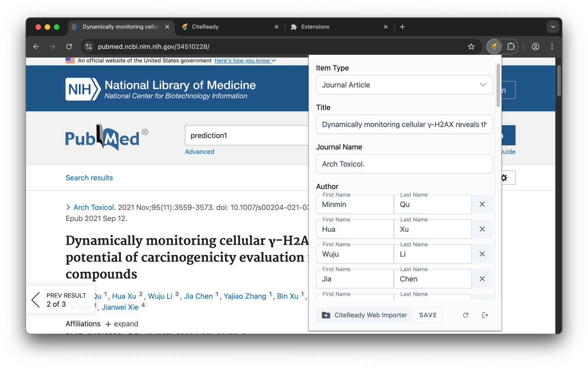Click the Journal Name field

pos(404,164)
